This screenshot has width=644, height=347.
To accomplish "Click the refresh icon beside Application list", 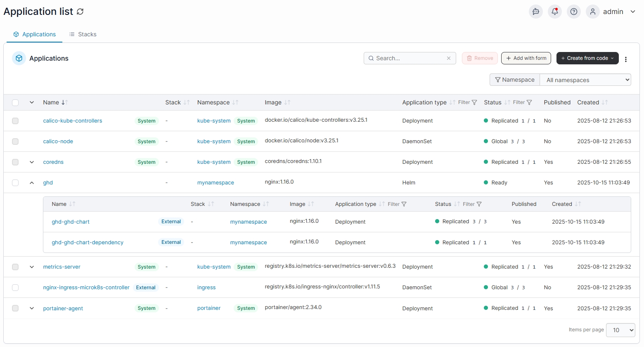I will (80, 12).
